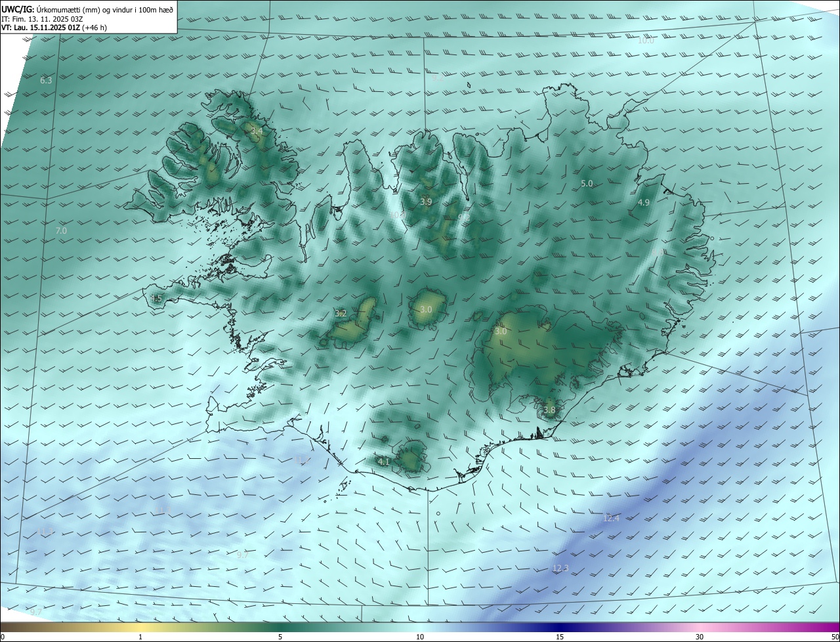Click the 'VT: Lau. 15.11.2025 01Z (+46 h)' line
Image resolution: width=840 pixels, height=642 pixels.
[x=53, y=28]
